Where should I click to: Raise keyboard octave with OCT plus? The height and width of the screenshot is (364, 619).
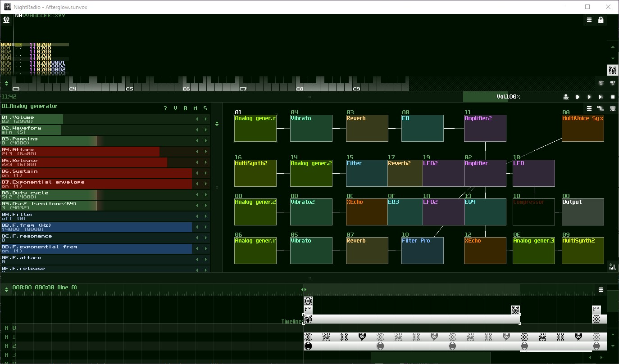[613, 83]
